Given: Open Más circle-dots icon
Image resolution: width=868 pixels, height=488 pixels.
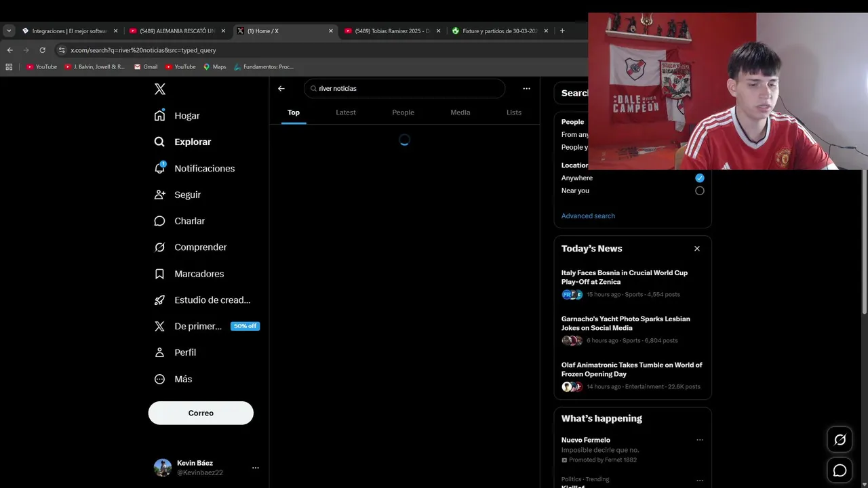Looking at the screenshot, I should (159, 379).
